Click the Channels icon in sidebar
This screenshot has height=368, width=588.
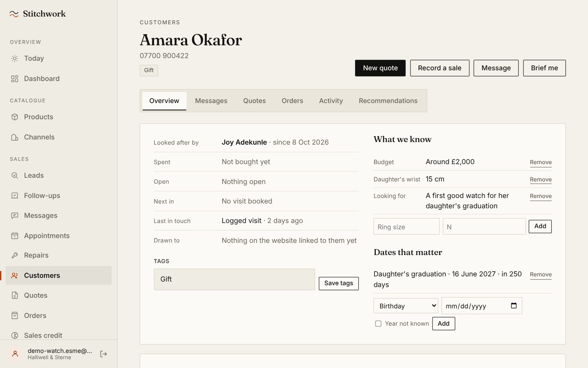pyautogui.click(x=15, y=137)
